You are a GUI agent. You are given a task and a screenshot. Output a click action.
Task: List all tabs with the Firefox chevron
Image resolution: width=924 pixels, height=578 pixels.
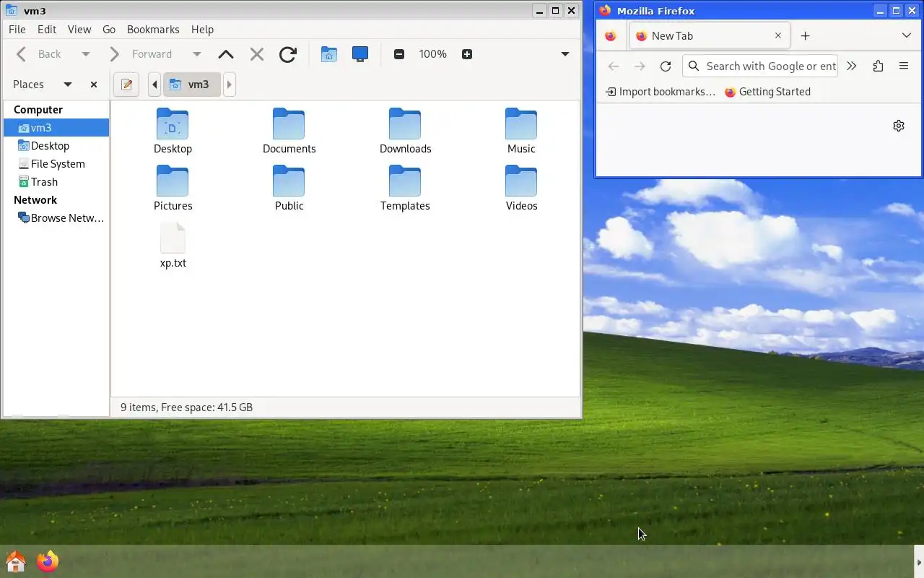(x=907, y=36)
